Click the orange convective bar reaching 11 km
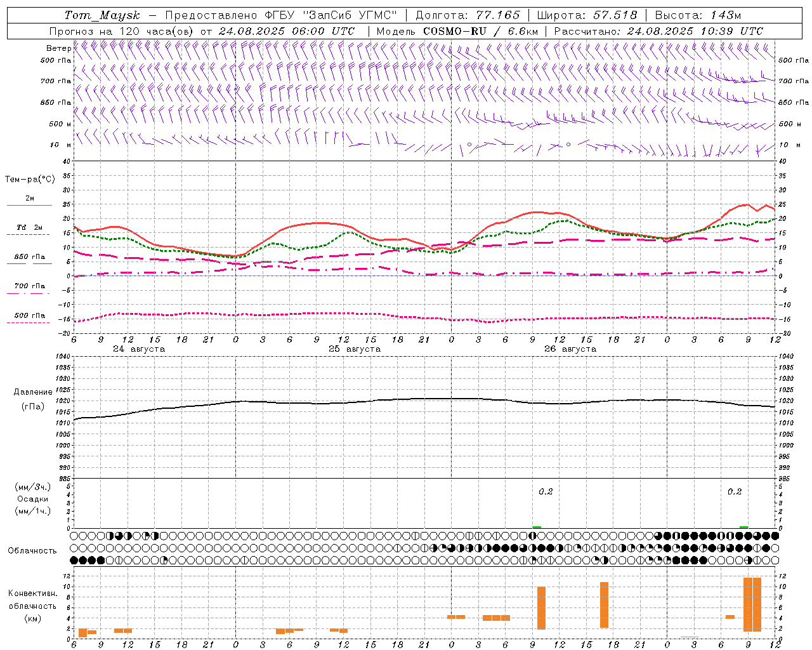This screenshot has height=650, width=812. 604,605
